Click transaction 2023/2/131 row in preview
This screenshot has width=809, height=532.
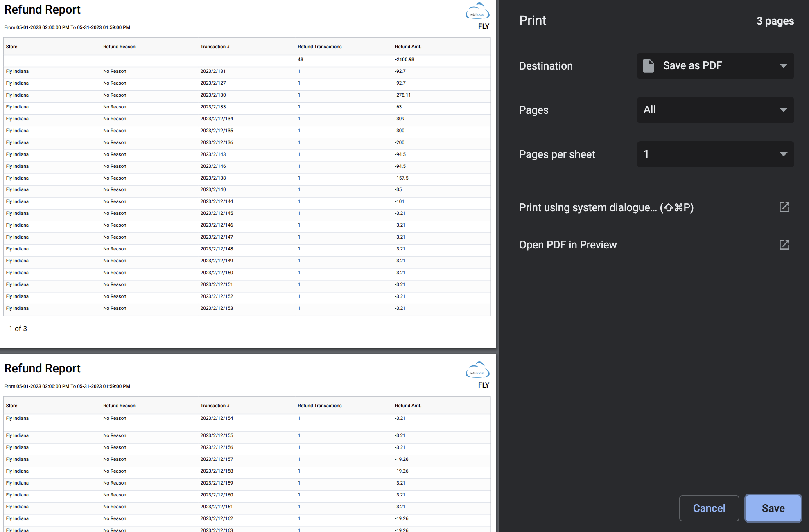tap(213, 71)
